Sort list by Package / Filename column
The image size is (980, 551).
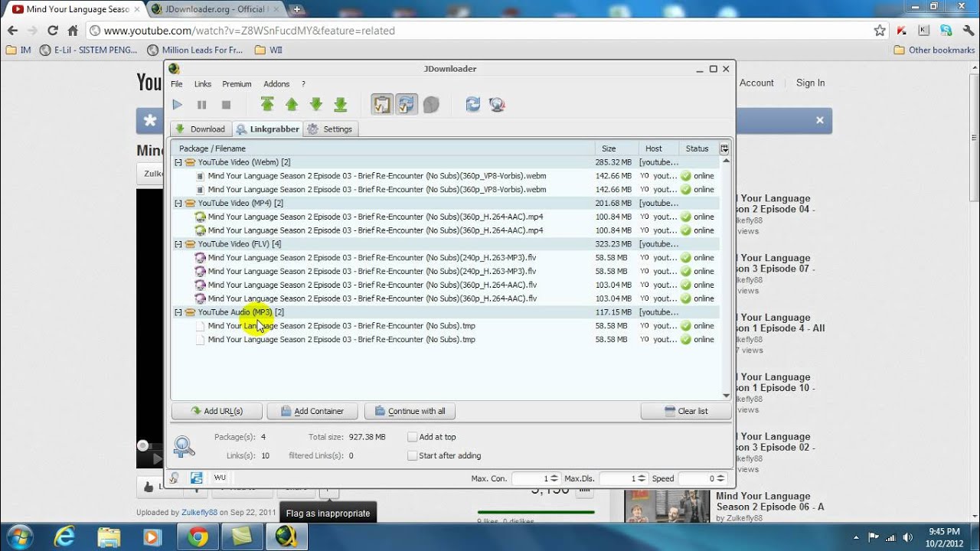(x=383, y=148)
